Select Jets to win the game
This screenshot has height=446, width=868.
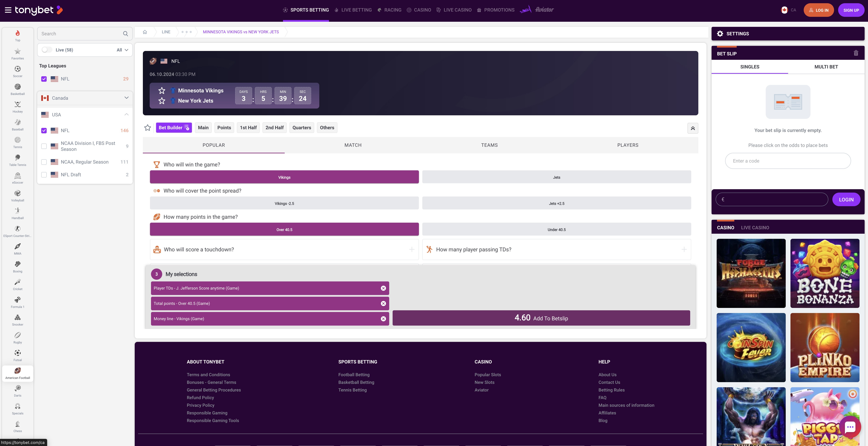tap(556, 177)
